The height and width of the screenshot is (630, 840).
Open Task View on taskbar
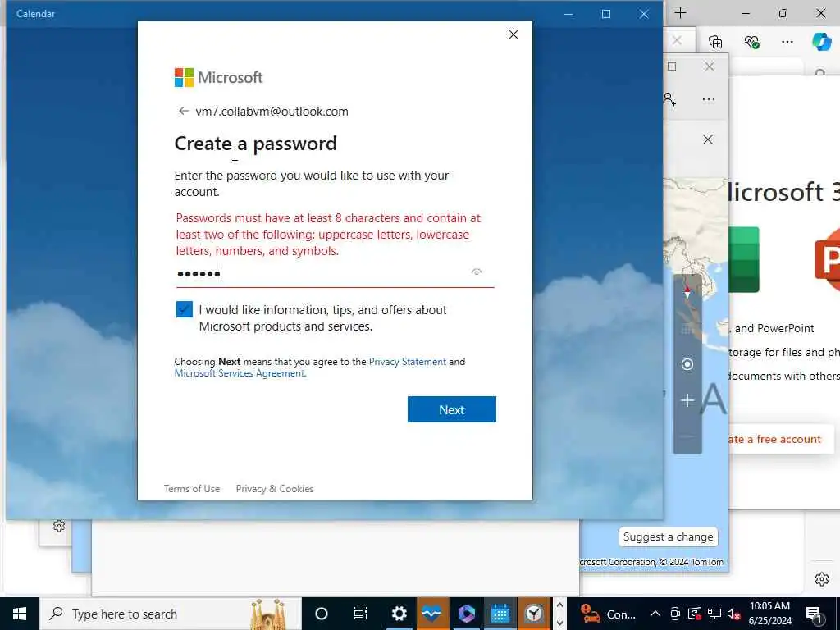tap(361, 614)
